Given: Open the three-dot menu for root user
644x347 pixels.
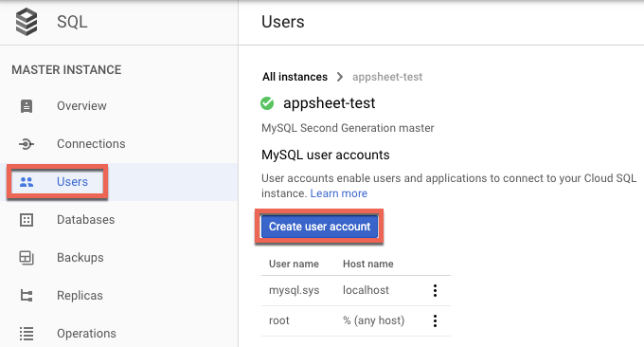Looking at the screenshot, I should 435,320.
